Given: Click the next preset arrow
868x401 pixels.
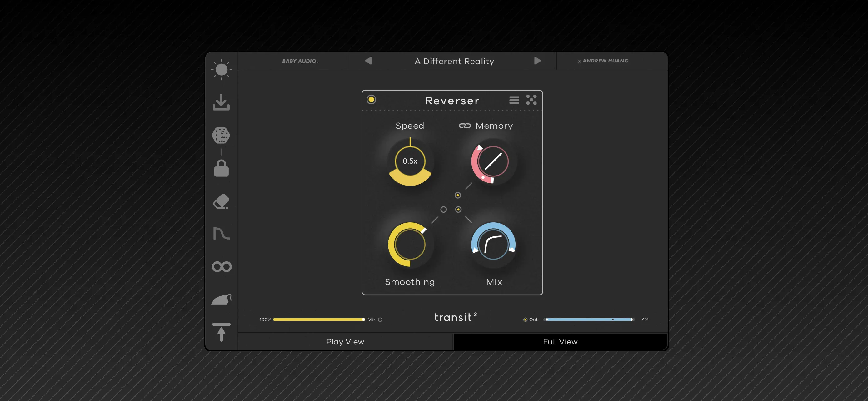Looking at the screenshot, I should 538,61.
